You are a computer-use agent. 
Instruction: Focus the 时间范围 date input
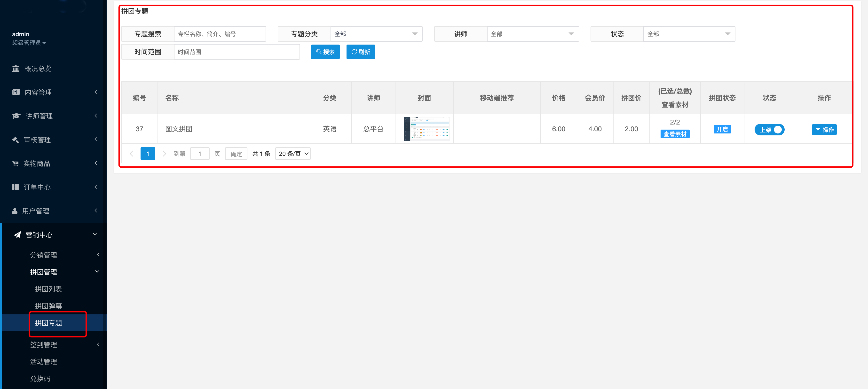(237, 52)
